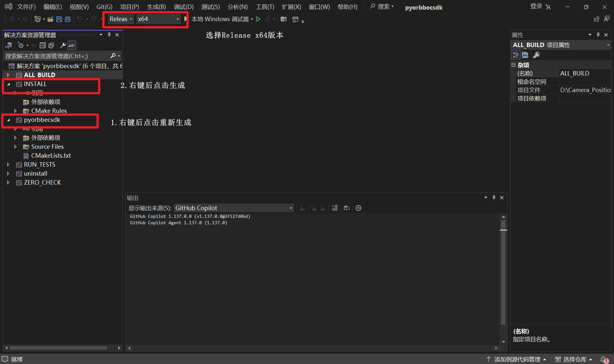
Task: Toggle word wrap in the Output panel
Action: (x=346, y=208)
